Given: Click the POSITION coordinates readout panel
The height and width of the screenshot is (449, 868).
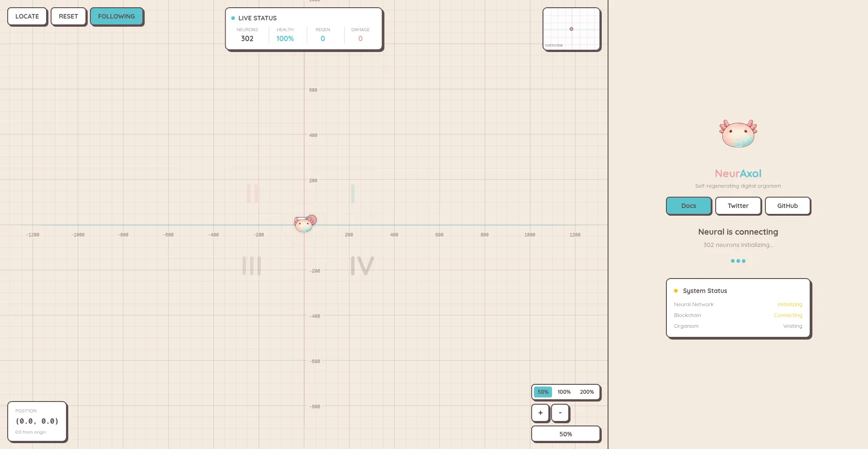Looking at the screenshot, I should click(37, 421).
